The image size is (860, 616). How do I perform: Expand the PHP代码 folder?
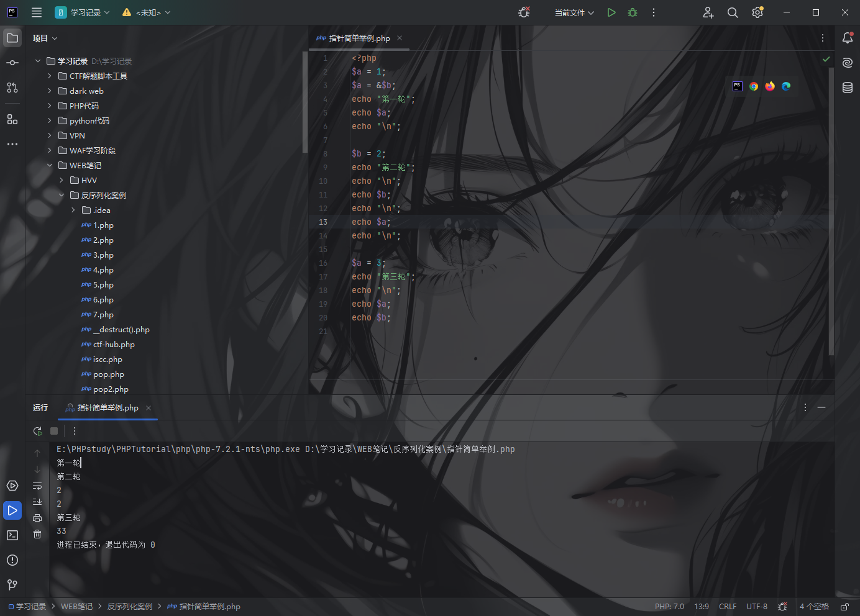tap(50, 106)
